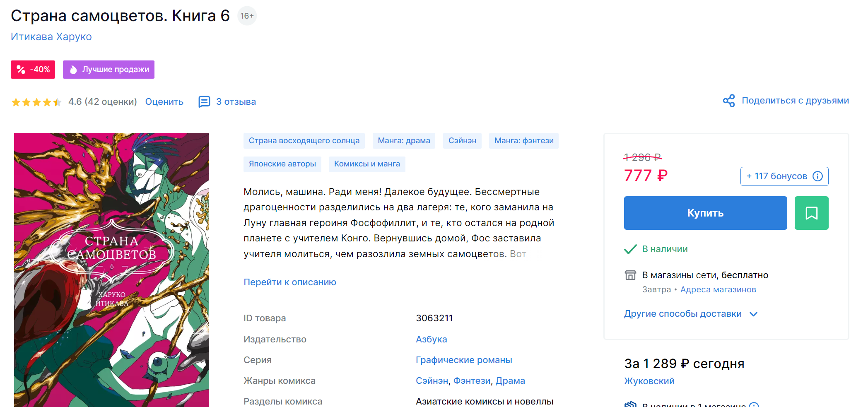Open the 3 отзыва reviews link

coord(236,102)
